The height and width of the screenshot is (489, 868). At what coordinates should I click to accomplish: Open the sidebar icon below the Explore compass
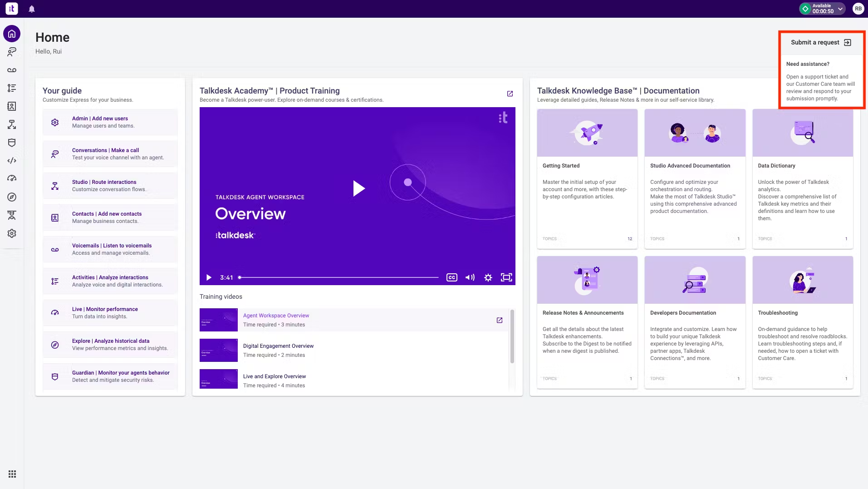(x=12, y=215)
